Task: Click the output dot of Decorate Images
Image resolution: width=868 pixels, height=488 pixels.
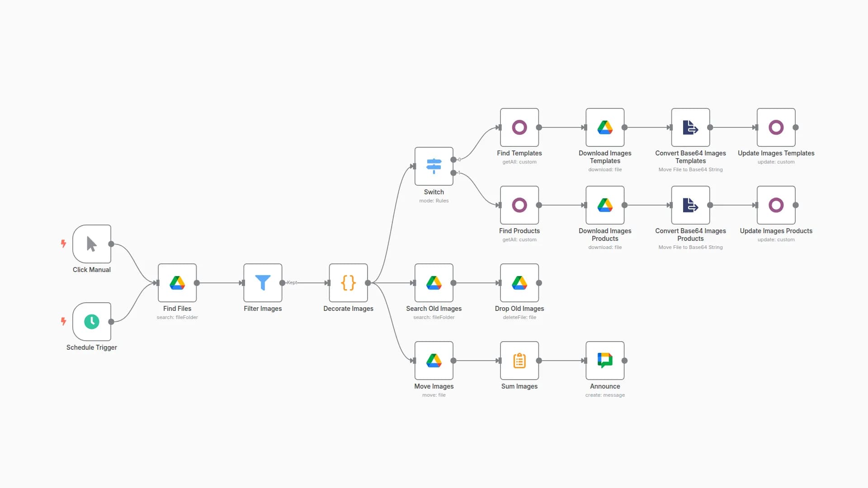Action: [x=368, y=283]
